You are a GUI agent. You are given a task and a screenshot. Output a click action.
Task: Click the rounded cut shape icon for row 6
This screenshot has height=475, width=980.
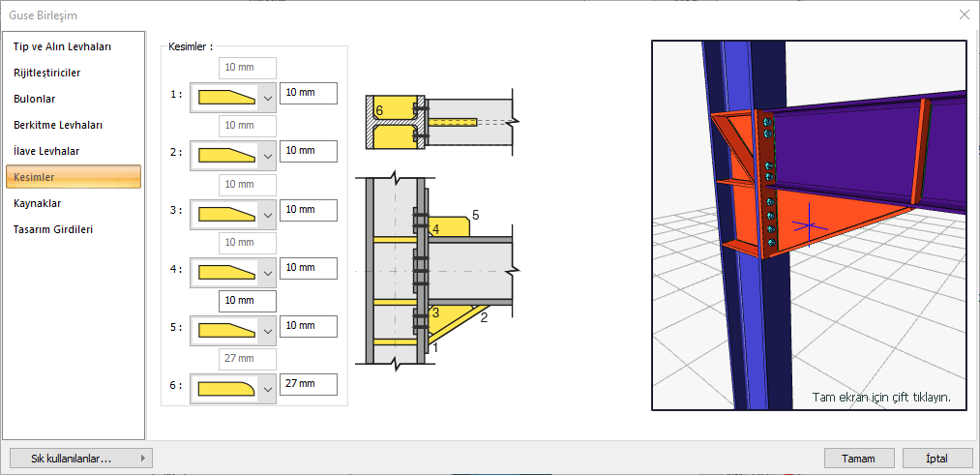click(227, 388)
